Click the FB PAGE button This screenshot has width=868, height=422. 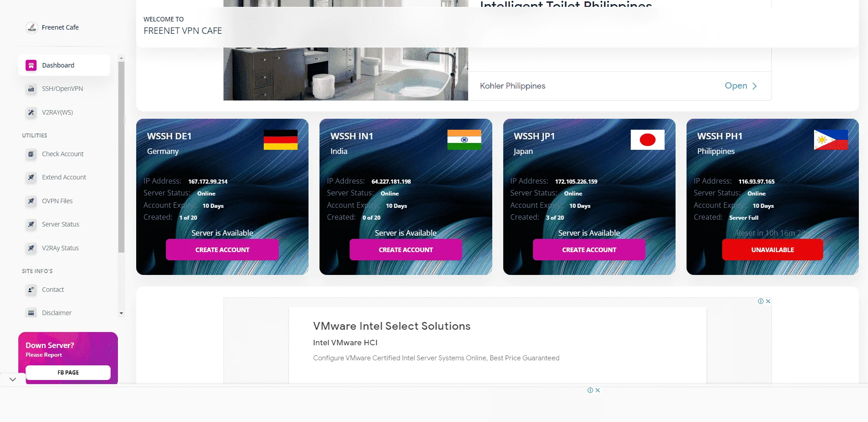(x=68, y=373)
